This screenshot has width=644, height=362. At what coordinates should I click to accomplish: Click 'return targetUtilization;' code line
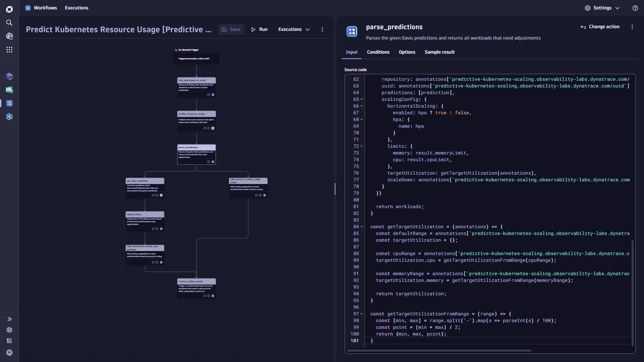(x=411, y=294)
